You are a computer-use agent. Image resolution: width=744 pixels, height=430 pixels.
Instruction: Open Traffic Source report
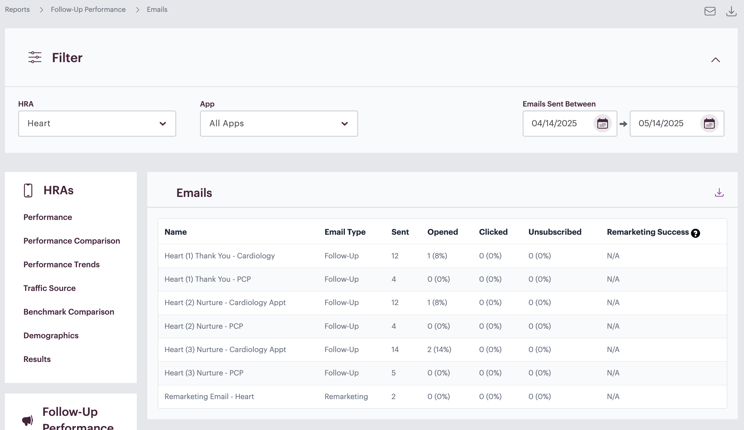click(x=49, y=288)
